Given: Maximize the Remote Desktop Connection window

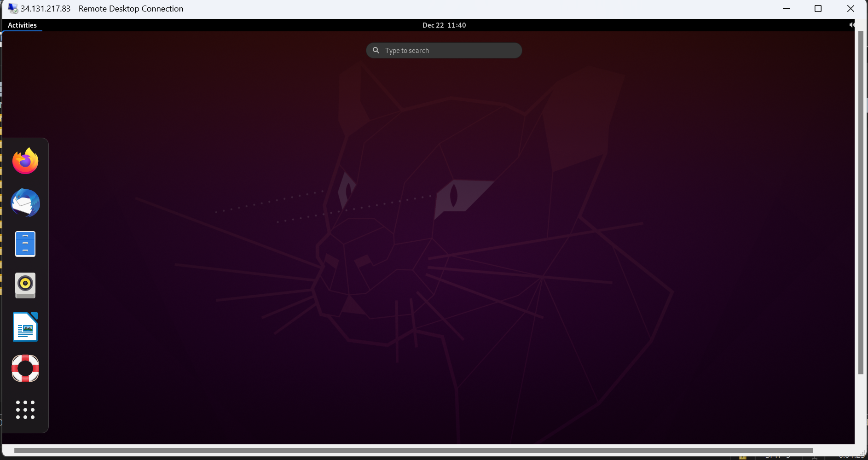Looking at the screenshot, I should point(818,8).
